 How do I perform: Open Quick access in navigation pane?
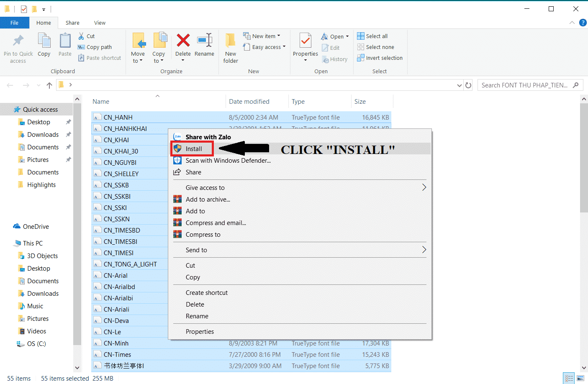tap(36, 110)
